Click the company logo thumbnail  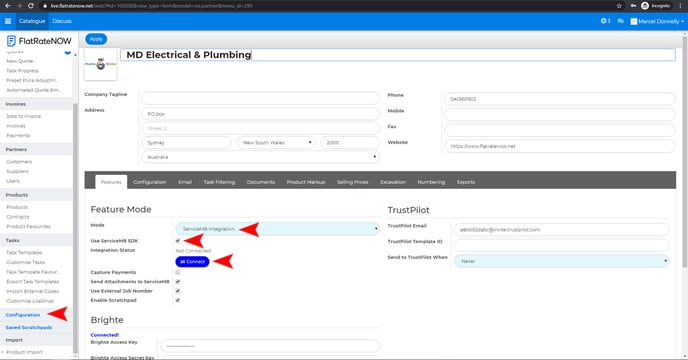coord(100,64)
